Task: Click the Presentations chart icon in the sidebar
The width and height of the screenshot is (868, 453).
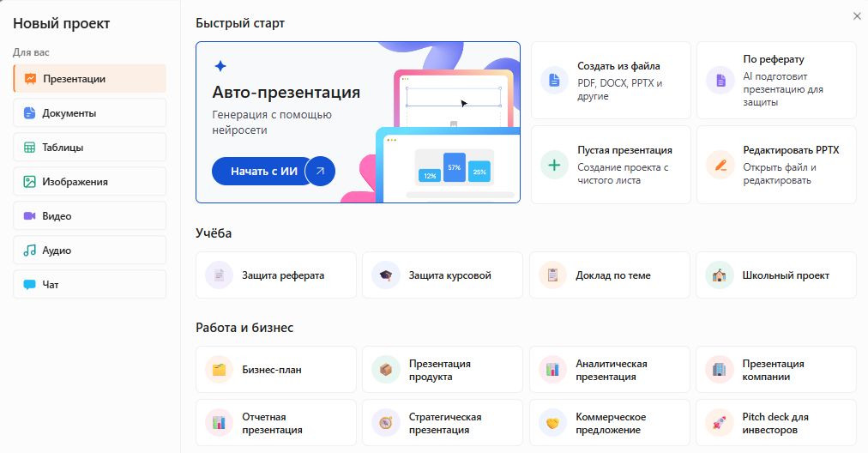Action: click(30, 79)
